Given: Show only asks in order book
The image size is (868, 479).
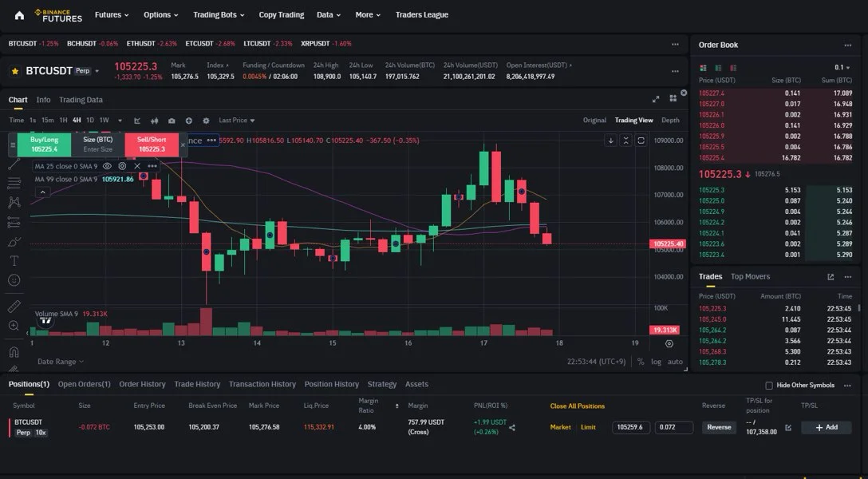Looking at the screenshot, I should coord(733,68).
